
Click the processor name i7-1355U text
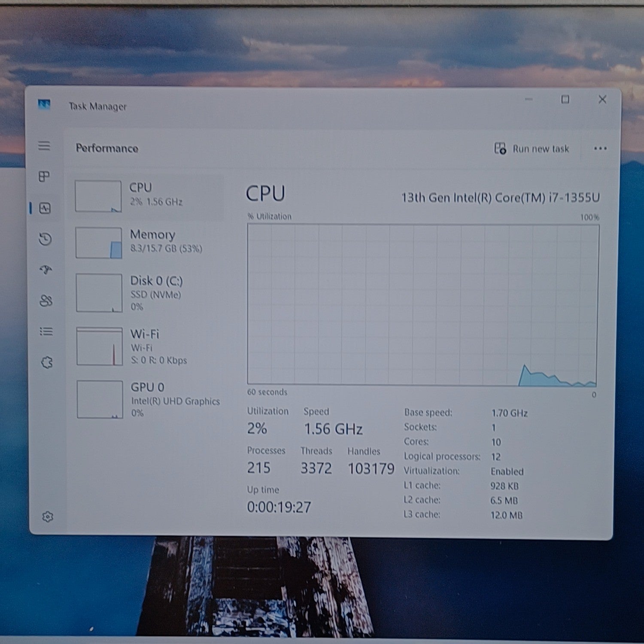(x=500, y=197)
